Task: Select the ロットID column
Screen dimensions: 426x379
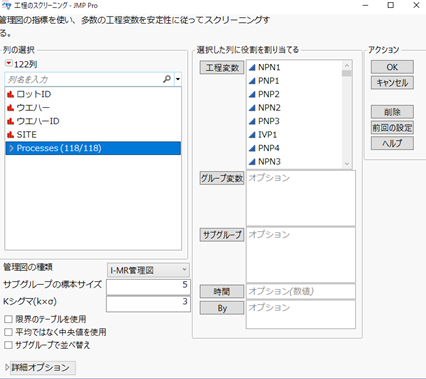Action: click(x=93, y=94)
